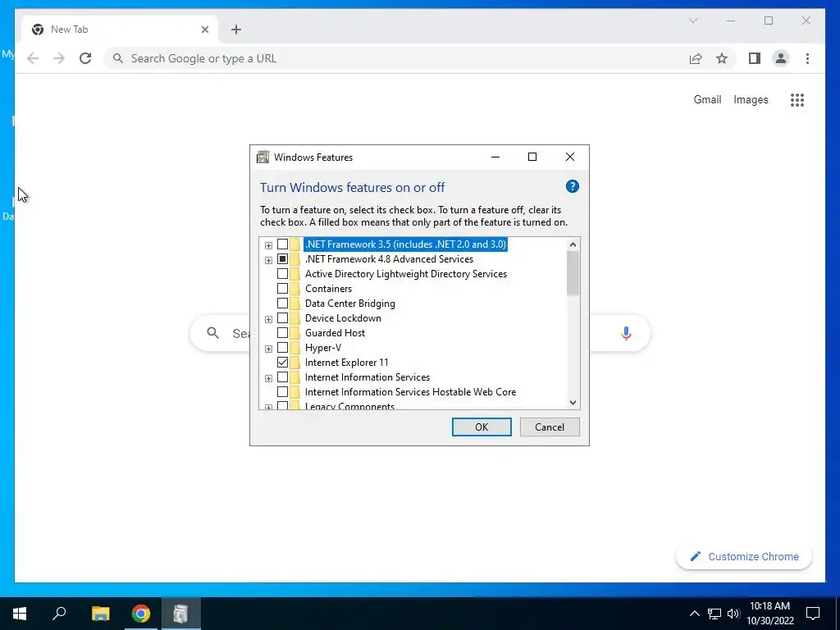Click the magnifier in Google search box
The width and height of the screenshot is (840, 630).
point(212,333)
